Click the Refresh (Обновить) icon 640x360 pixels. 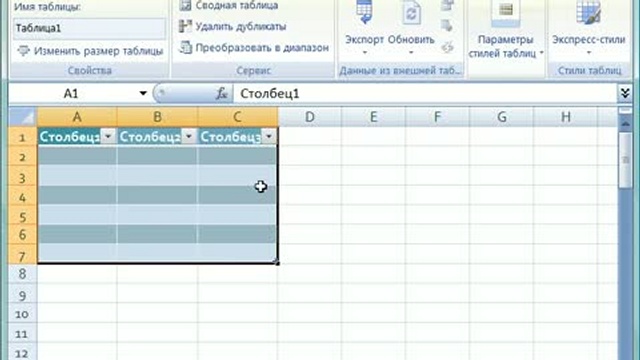coord(411,13)
